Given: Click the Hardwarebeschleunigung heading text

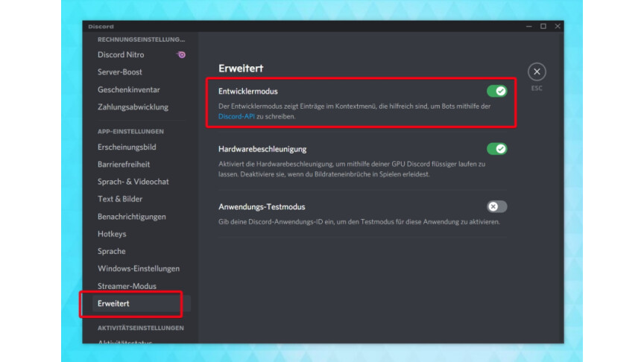Looking at the screenshot, I should click(x=262, y=149).
